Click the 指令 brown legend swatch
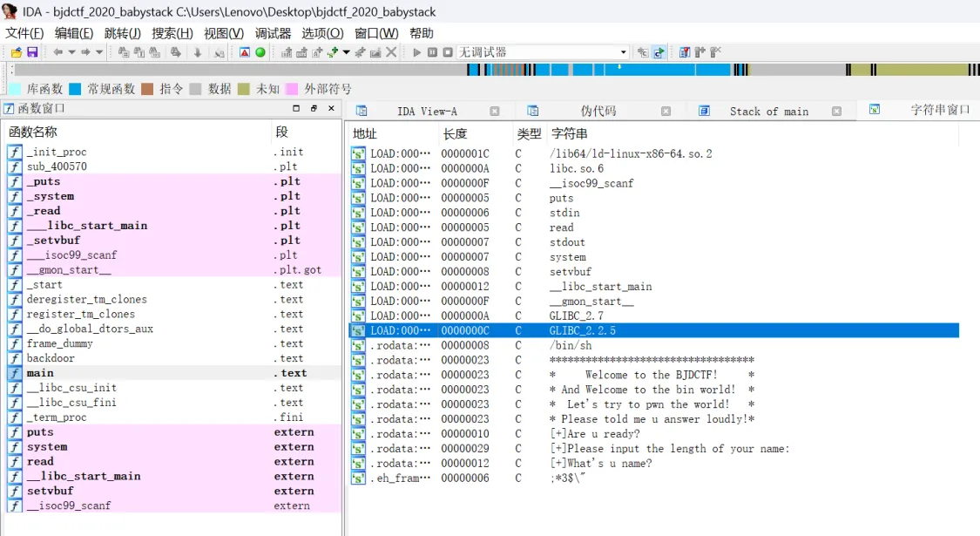Screen dimensions: 980x536 click(x=147, y=90)
